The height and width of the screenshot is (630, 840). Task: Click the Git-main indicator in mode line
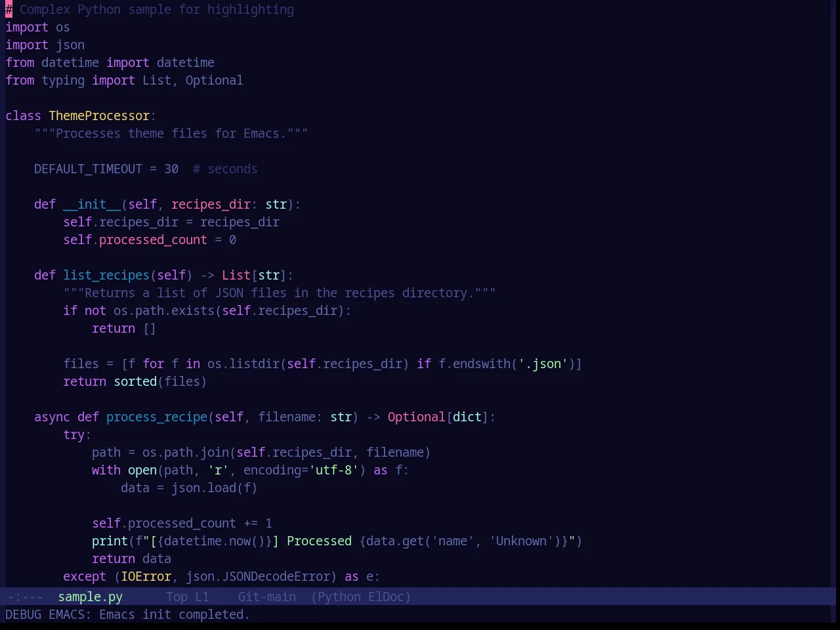click(x=266, y=597)
